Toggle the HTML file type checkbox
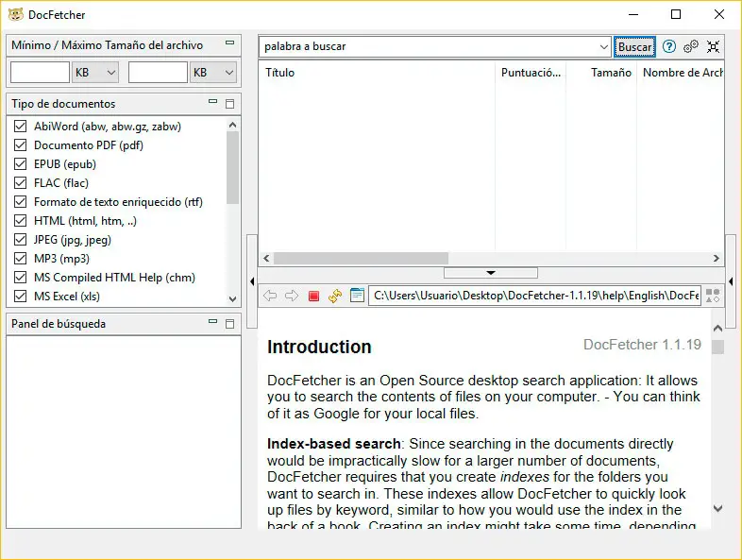This screenshot has width=742, height=560. coord(21,221)
